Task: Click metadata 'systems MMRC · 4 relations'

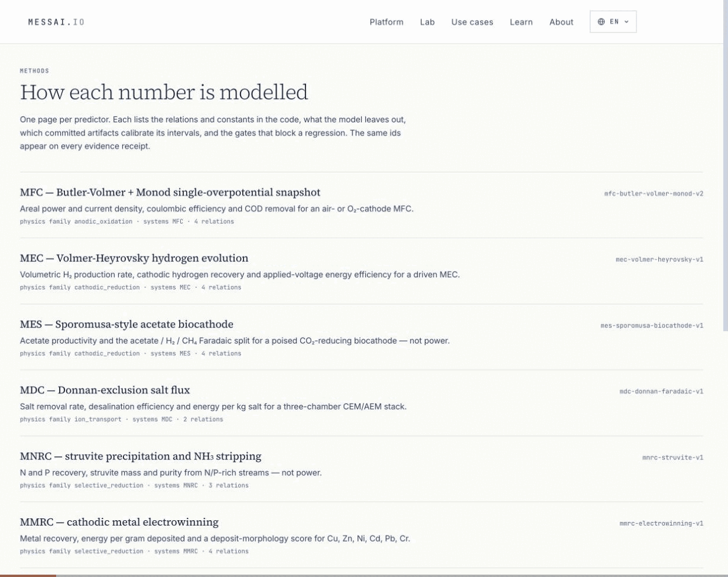Action: click(x=201, y=552)
